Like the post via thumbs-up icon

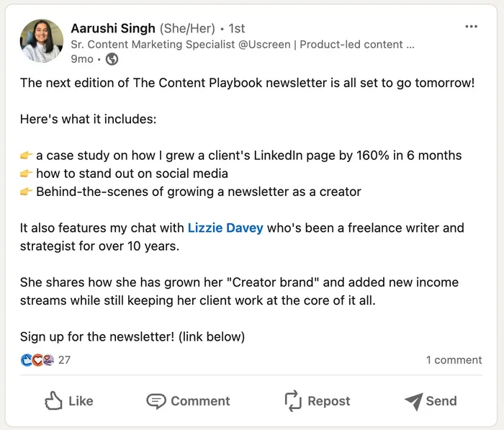(54, 401)
